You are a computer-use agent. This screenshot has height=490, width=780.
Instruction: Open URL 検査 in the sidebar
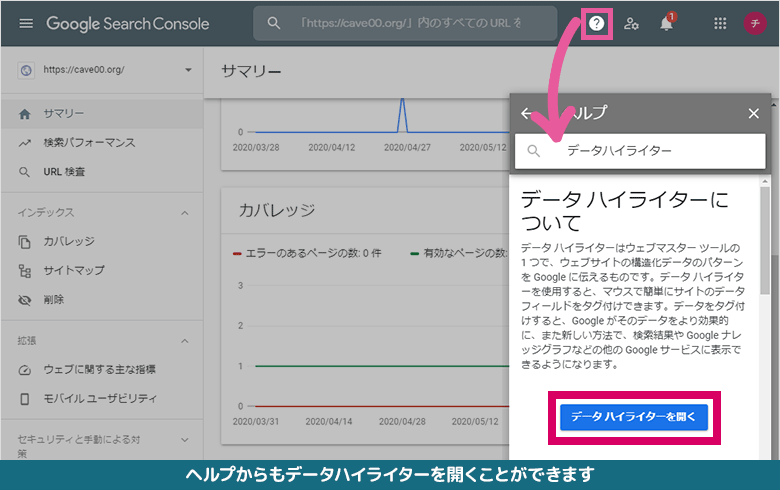coord(102,172)
